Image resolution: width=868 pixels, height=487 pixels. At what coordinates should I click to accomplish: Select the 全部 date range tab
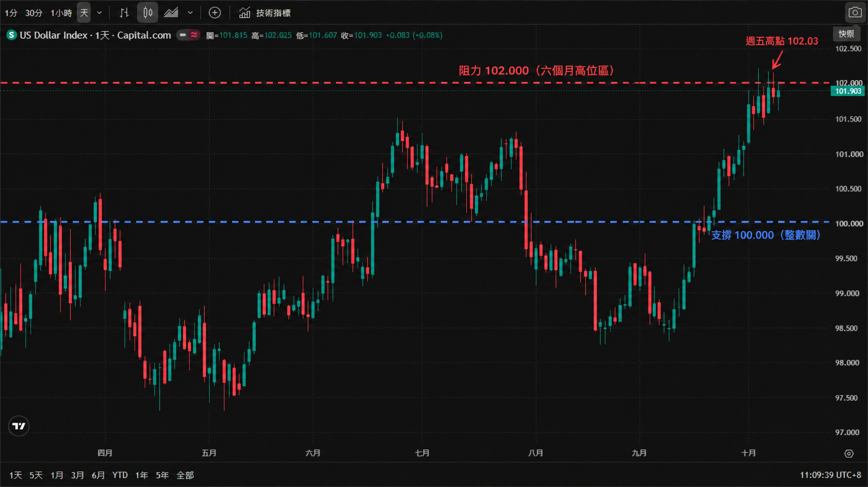[x=185, y=475]
